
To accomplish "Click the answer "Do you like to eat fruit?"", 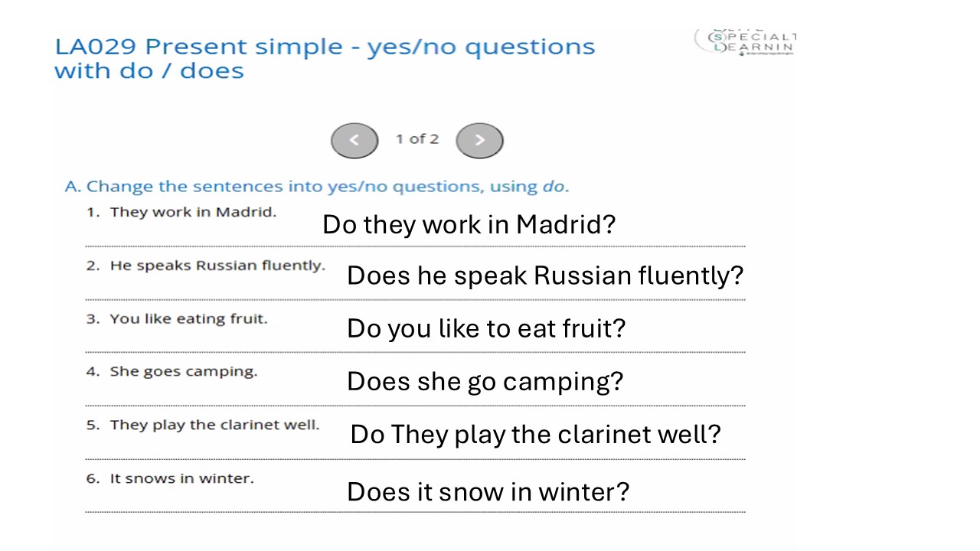I will pos(486,328).
